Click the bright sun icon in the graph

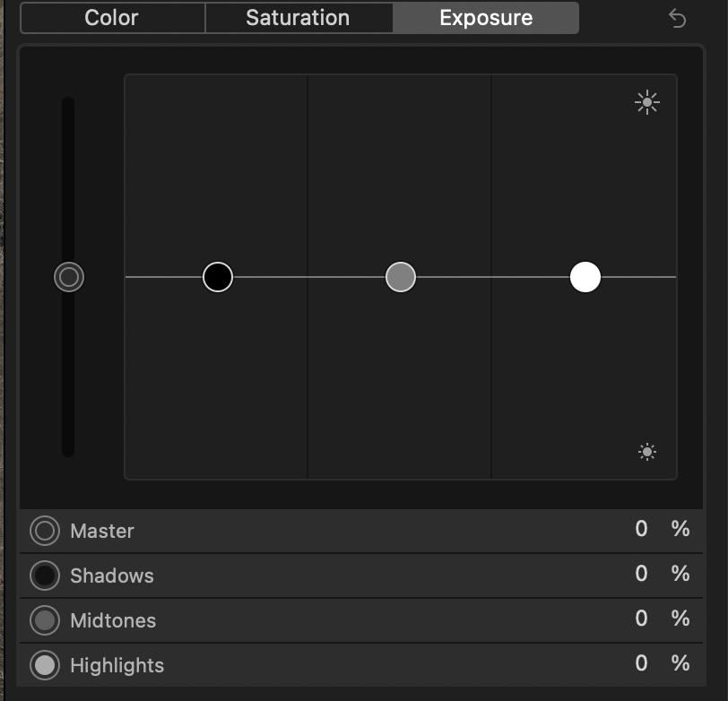point(646,103)
